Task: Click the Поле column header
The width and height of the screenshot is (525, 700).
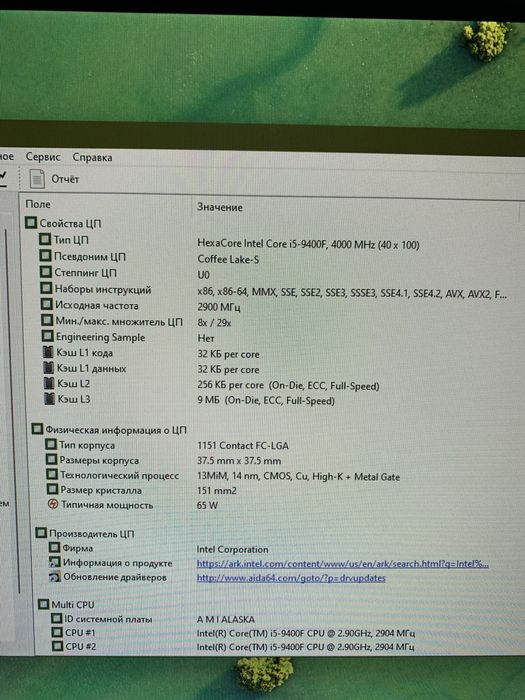Action: [38, 204]
